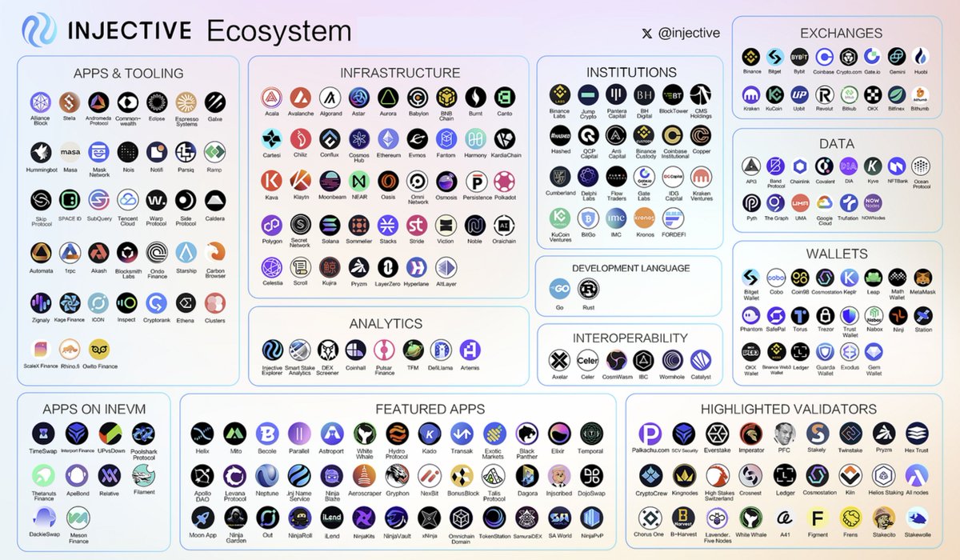Click the @injective handle text
This screenshot has height=560, width=960.
click(x=688, y=34)
